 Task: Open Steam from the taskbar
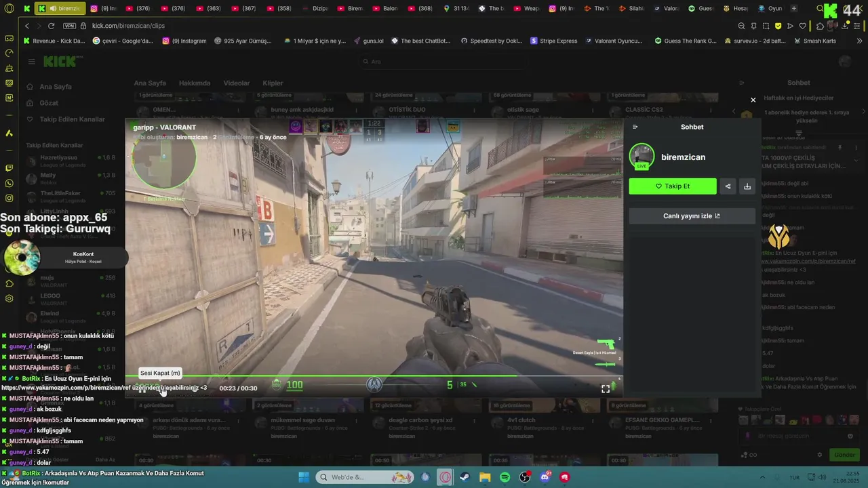point(465,477)
